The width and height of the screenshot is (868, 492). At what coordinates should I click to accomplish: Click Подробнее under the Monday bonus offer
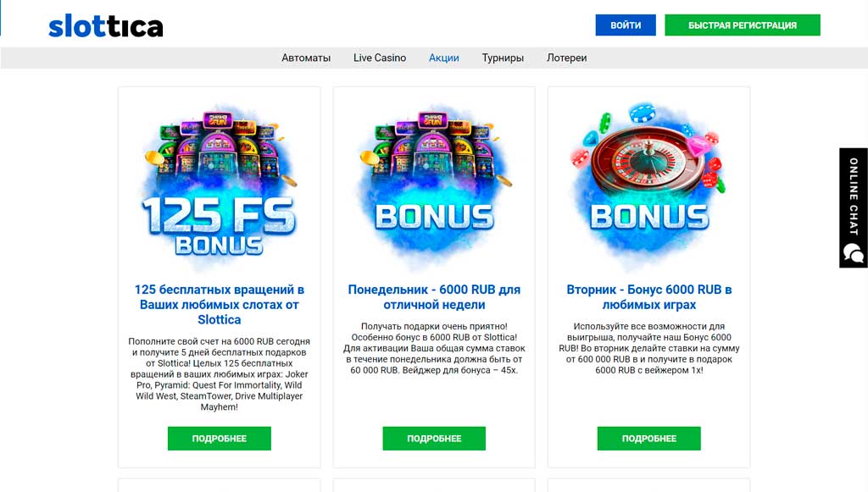click(x=434, y=439)
